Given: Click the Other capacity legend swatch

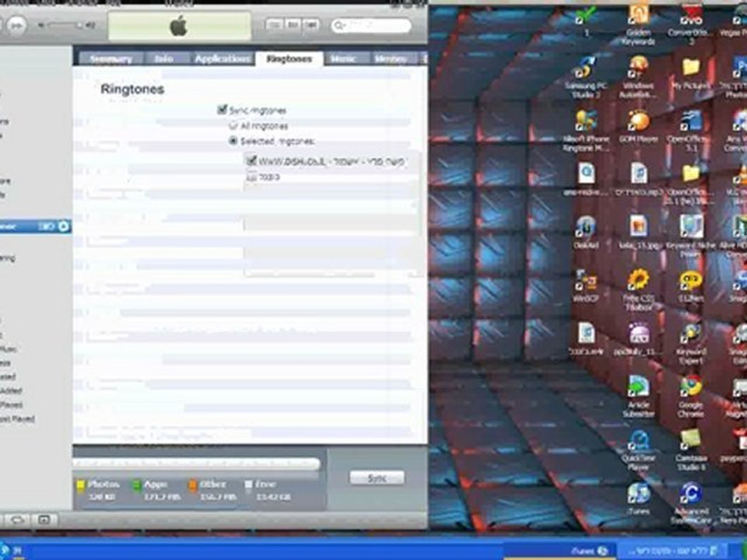Looking at the screenshot, I should (x=192, y=485).
